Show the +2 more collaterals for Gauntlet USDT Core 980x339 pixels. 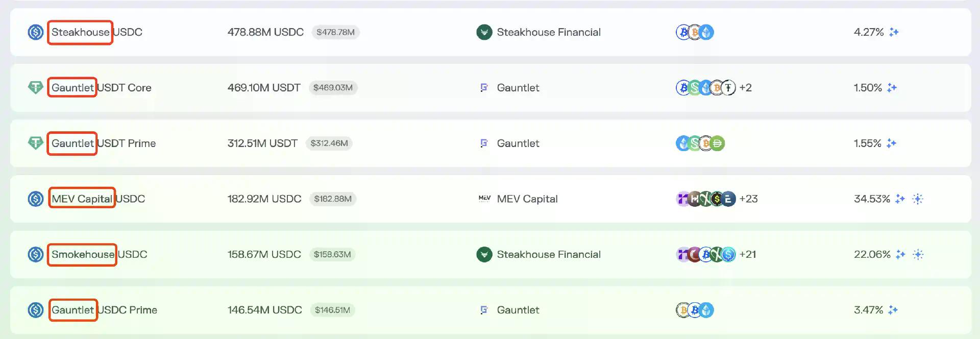pyautogui.click(x=745, y=88)
